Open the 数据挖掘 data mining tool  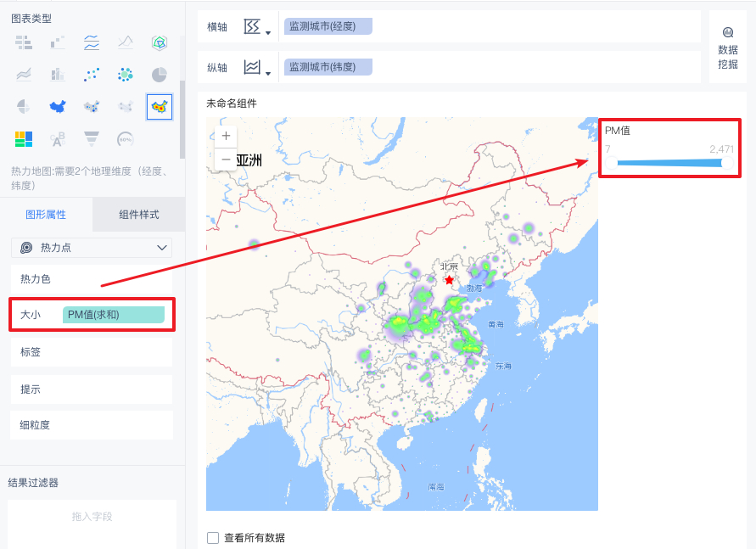pyautogui.click(x=727, y=48)
